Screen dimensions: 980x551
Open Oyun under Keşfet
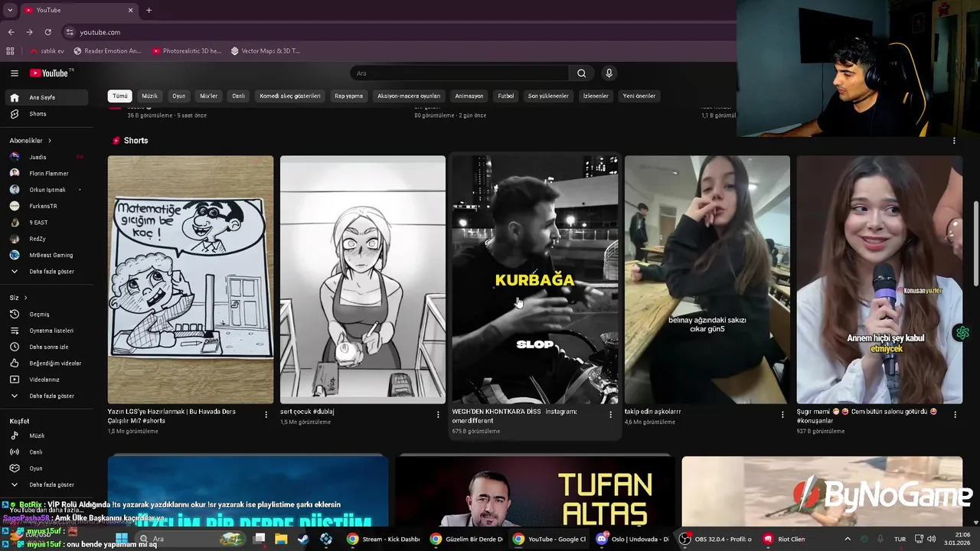pos(46,468)
